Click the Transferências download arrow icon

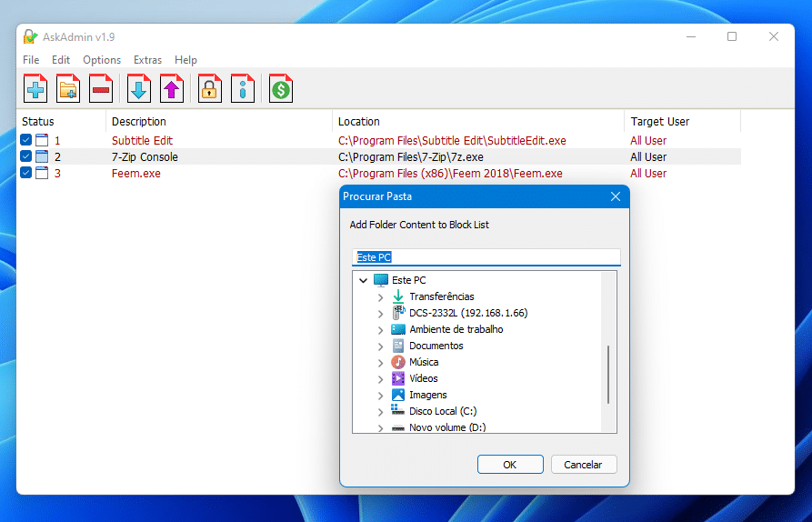pyautogui.click(x=397, y=296)
